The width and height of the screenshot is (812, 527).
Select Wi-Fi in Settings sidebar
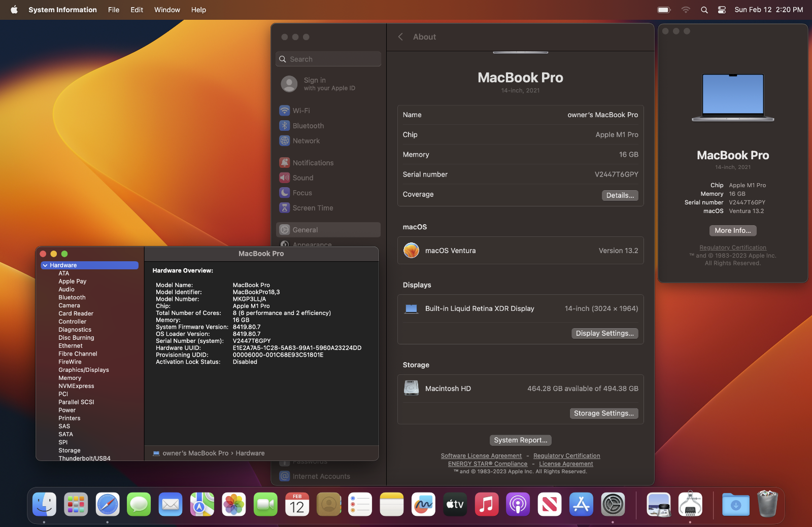pos(328,111)
